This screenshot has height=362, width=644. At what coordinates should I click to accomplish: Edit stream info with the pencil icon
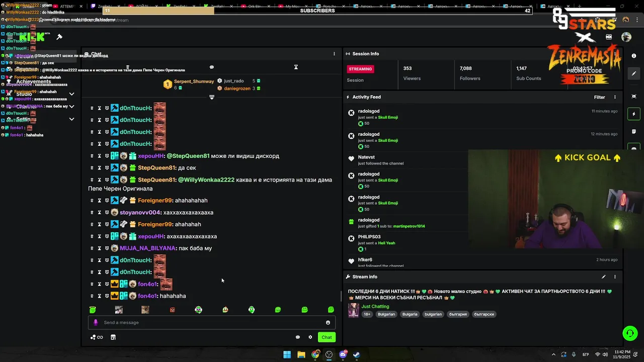[604, 277]
